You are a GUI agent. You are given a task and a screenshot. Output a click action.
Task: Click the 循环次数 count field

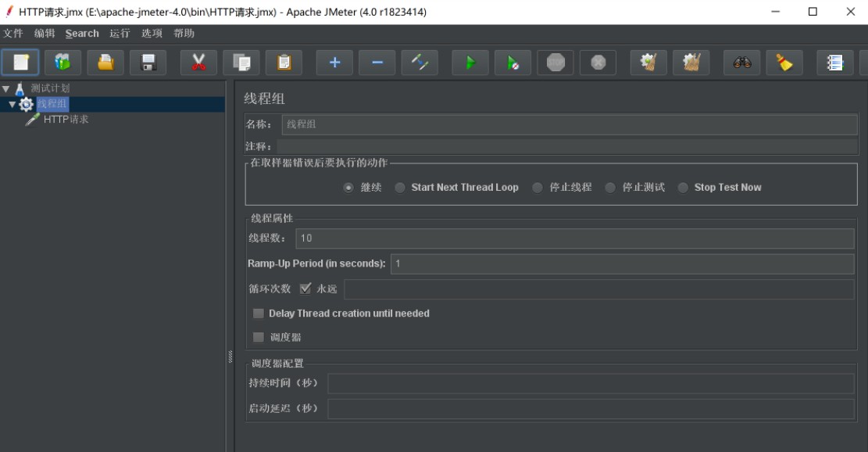coord(599,289)
